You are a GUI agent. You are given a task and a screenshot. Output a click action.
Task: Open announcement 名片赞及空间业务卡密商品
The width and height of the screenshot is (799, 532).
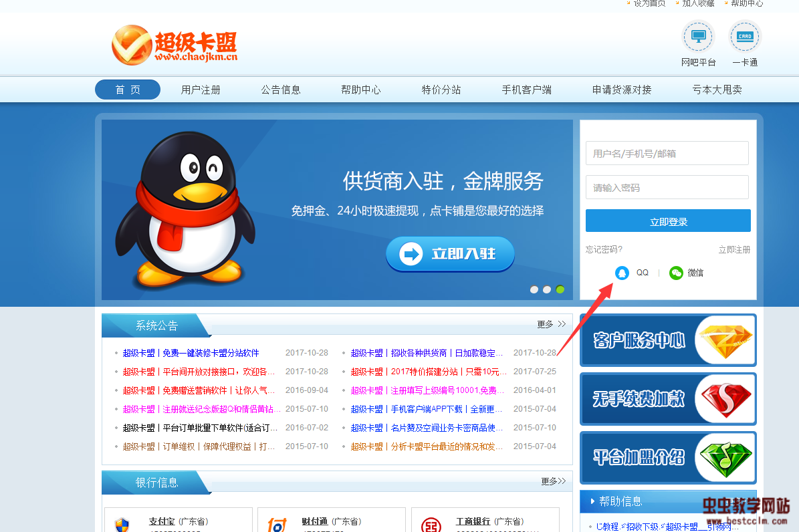click(427, 428)
